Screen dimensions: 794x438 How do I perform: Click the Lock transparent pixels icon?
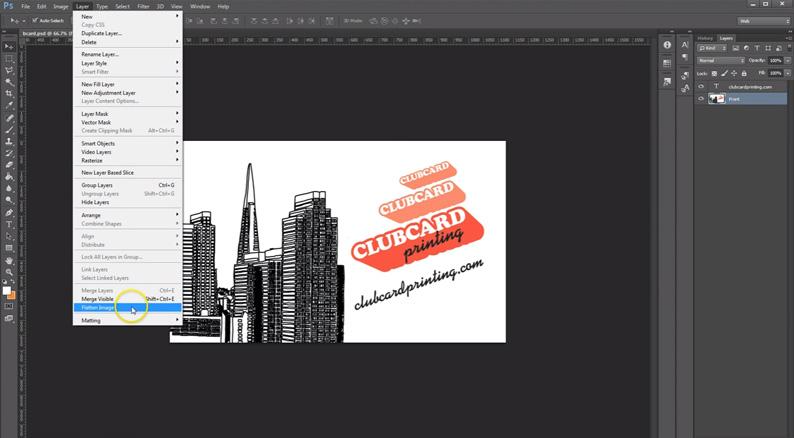coord(714,73)
